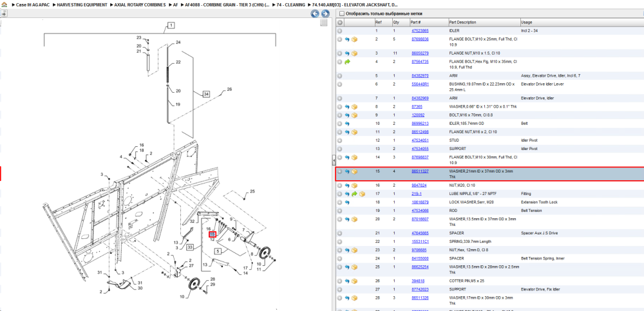This screenshot has width=644, height=311.
Task: Click the yellow package icon on Ref 3 row
Action: (x=354, y=53)
